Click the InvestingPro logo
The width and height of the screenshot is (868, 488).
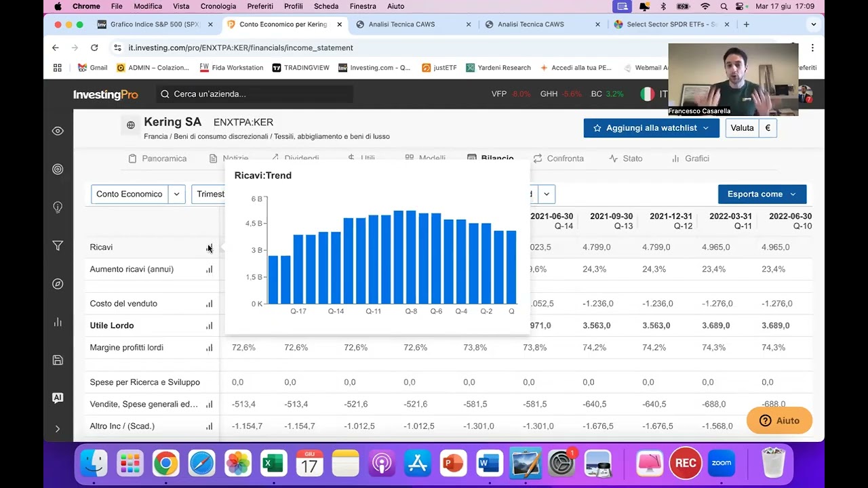point(106,95)
